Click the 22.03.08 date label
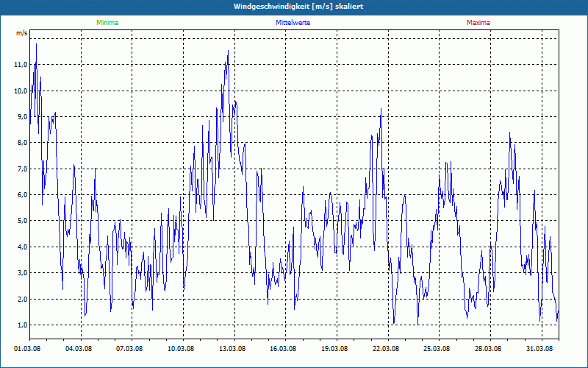The image size is (588, 368). coord(386,348)
